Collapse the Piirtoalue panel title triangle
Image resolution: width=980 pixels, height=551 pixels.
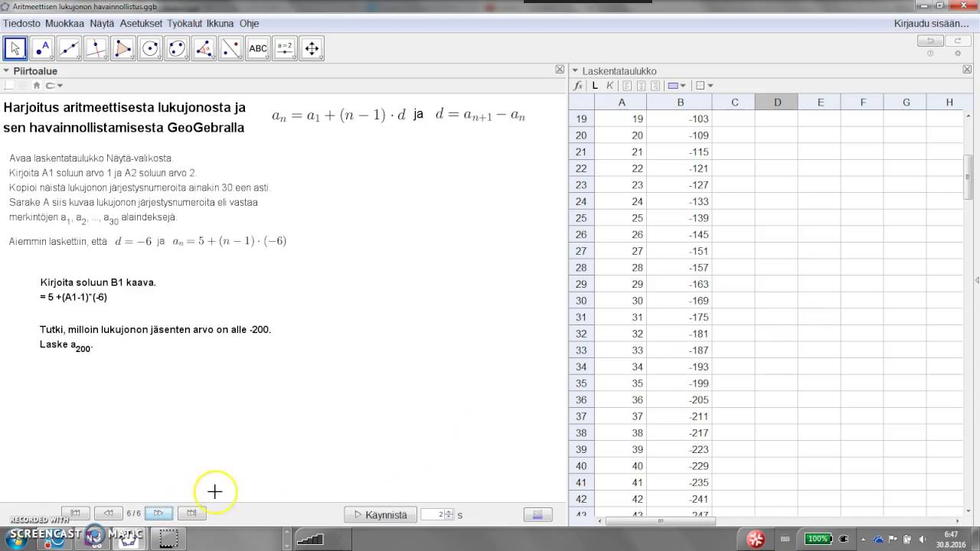[x=6, y=70]
